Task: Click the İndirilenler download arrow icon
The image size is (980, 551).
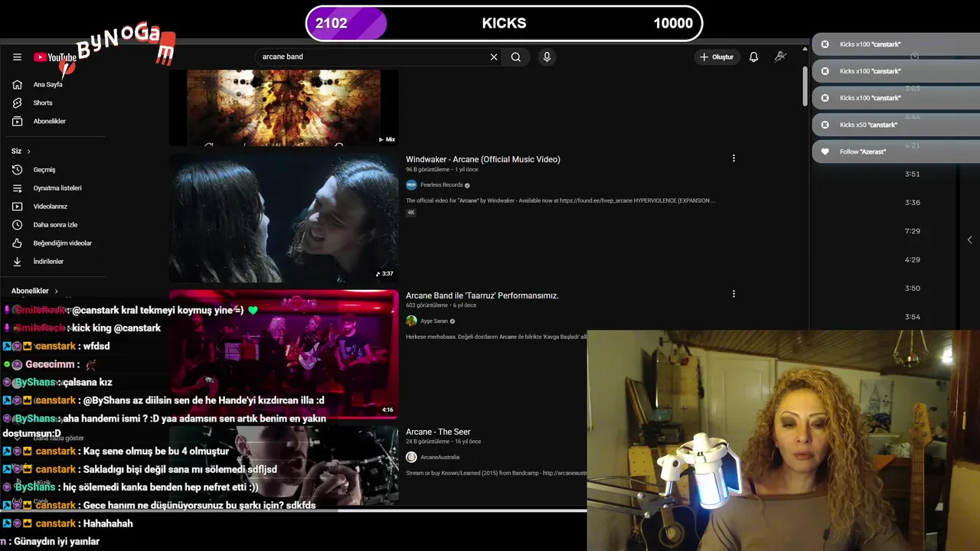Action: (17, 261)
